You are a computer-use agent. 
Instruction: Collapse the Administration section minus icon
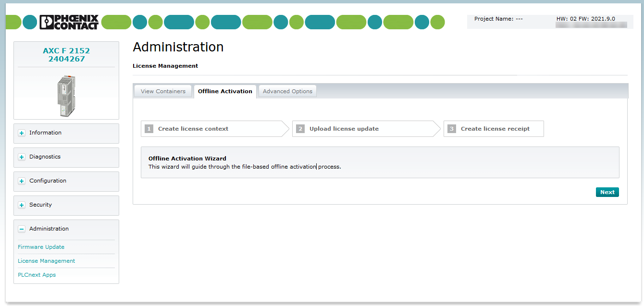(x=22, y=229)
